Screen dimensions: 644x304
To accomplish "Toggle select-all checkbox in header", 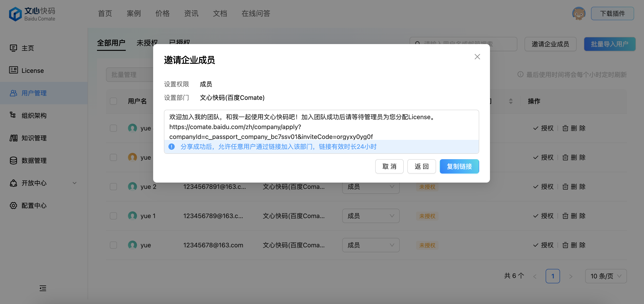I will [113, 101].
